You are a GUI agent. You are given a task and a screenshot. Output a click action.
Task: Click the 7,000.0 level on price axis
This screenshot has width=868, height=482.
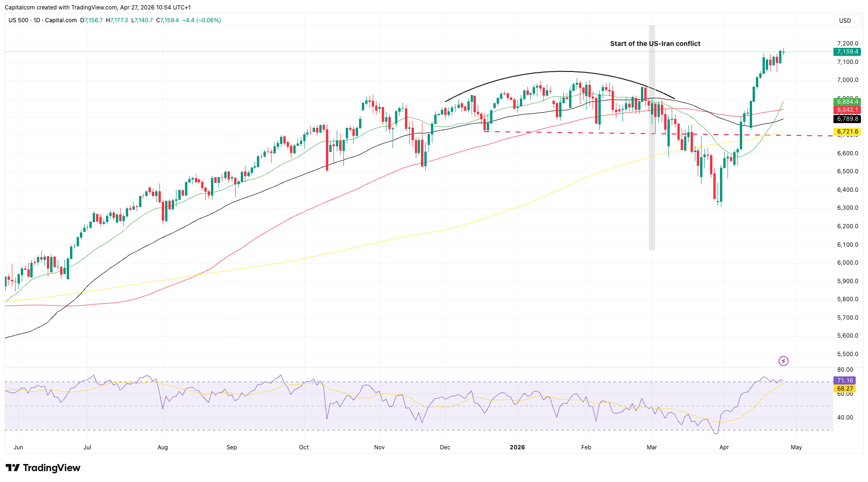pos(847,80)
